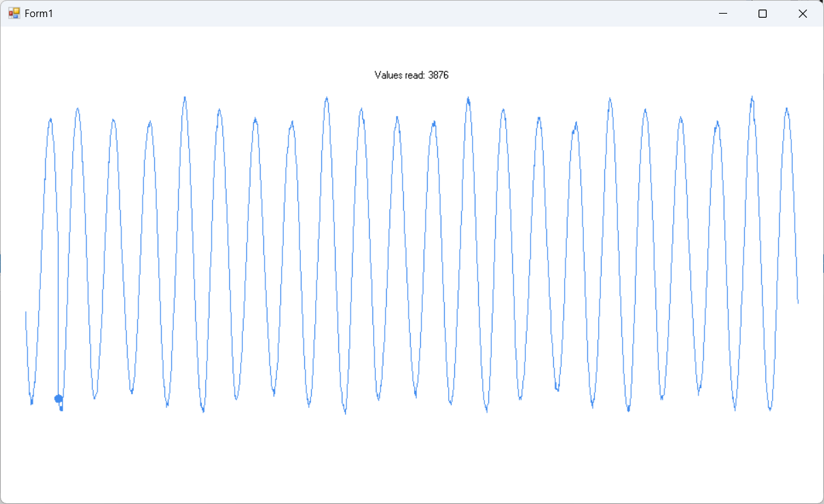824x504 pixels.
Task: Minimize the Form1 window
Action: 723,14
